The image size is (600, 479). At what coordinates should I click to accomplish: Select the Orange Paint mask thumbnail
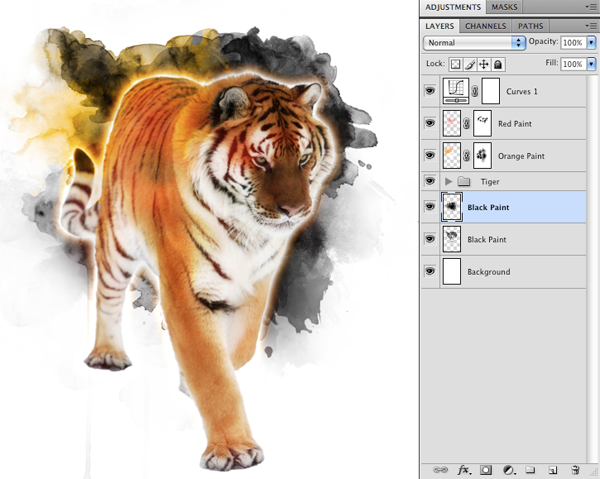(483, 155)
